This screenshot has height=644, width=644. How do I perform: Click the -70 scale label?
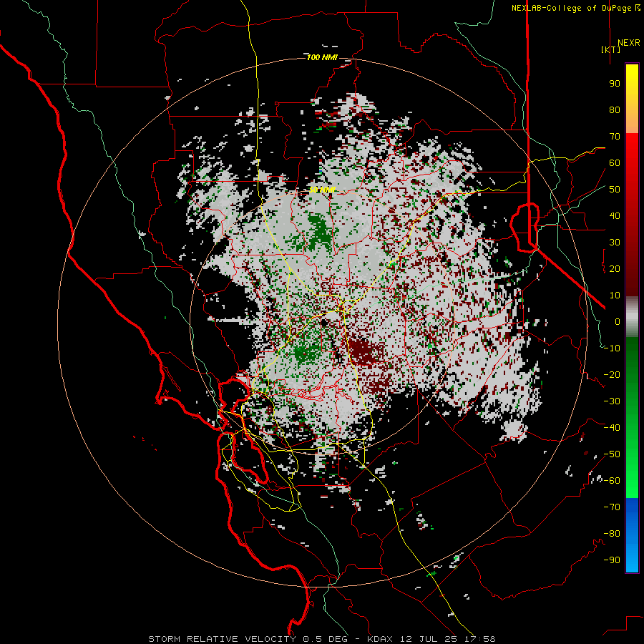point(612,507)
